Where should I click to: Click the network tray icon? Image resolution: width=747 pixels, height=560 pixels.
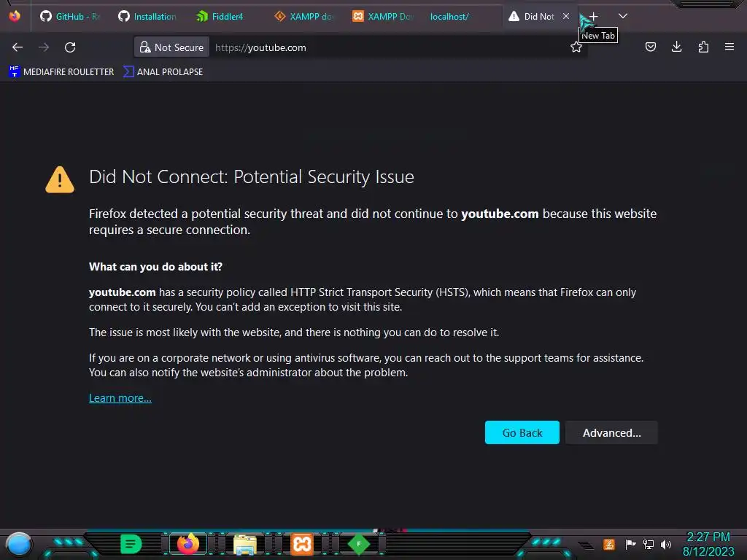coord(649,544)
